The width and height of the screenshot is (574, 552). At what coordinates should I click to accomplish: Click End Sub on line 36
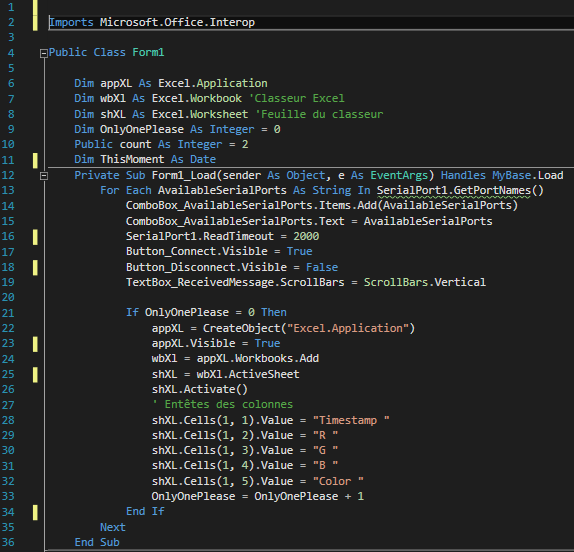[x=97, y=542]
